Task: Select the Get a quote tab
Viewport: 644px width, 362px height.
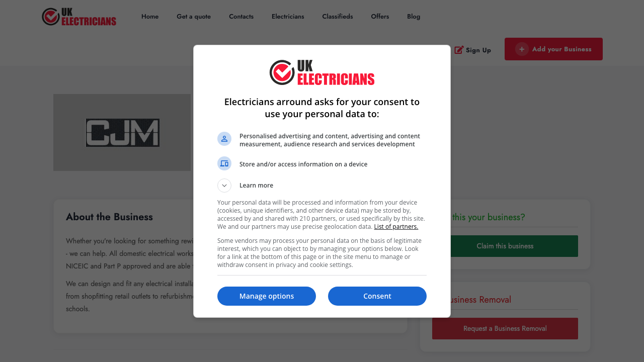Action: pyautogui.click(x=193, y=16)
